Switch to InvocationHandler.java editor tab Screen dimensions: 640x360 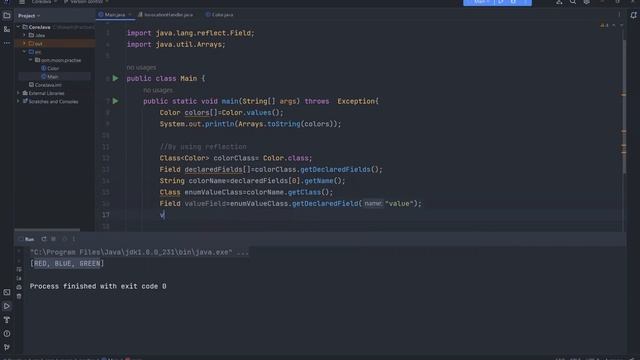pyautogui.click(x=166, y=15)
